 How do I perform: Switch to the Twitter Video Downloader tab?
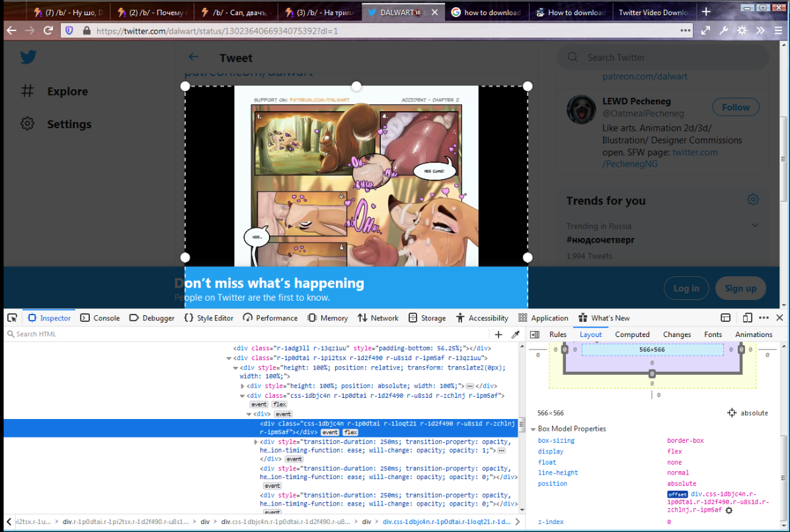pyautogui.click(x=653, y=13)
